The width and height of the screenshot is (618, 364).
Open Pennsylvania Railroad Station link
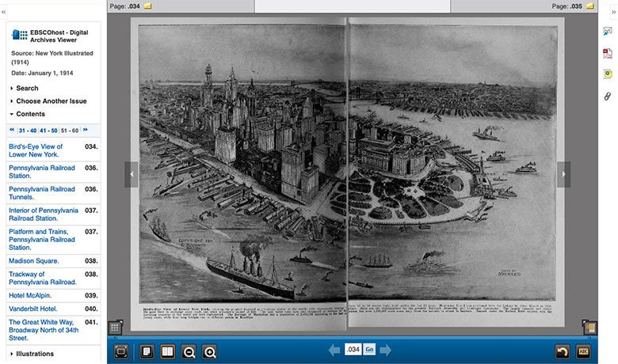(42, 172)
